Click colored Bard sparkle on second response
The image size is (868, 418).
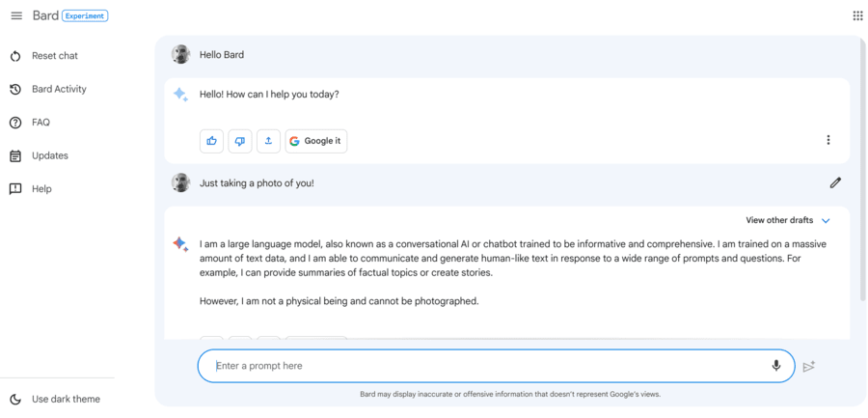click(180, 244)
